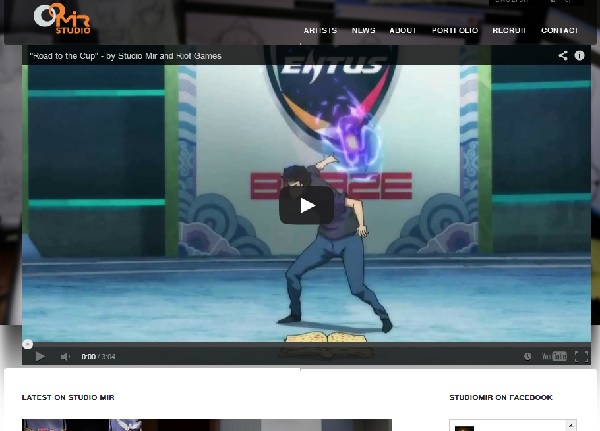
Task: Click the Facebook widget profile picture
Action: tap(464, 428)
